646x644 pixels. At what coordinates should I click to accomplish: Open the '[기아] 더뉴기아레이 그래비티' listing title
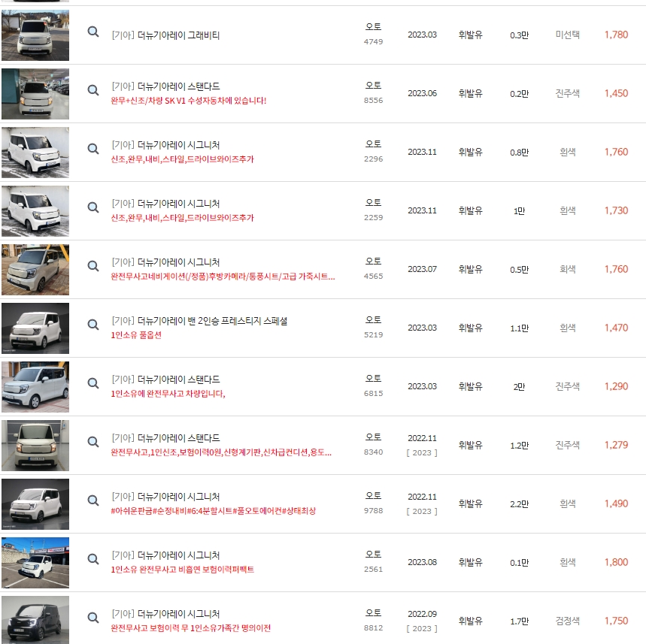click(165, 35)
